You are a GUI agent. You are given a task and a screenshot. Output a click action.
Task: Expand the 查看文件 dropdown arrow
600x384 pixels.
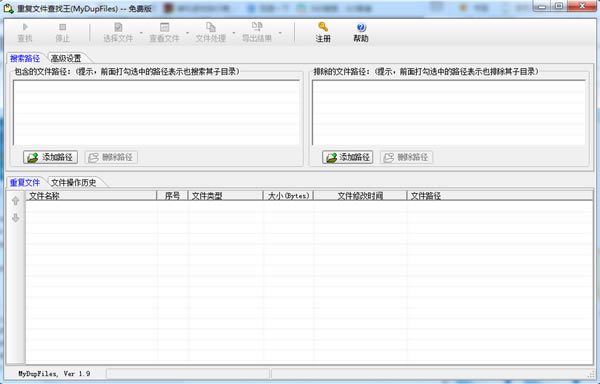188,33
